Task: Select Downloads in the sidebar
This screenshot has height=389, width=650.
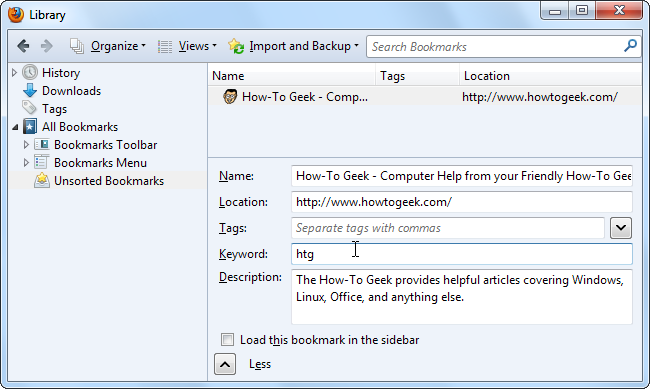Action: (x=71, y=91)
